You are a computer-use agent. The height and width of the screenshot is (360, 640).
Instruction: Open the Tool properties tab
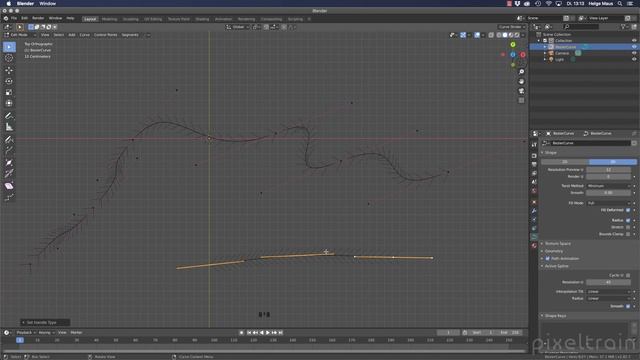(534, 145)
